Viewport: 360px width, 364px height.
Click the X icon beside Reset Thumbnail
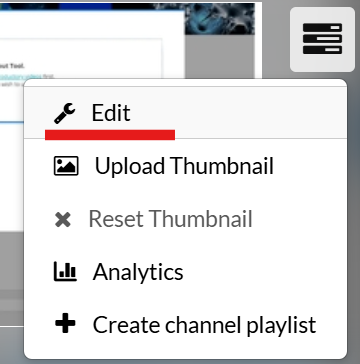(63, 220)
